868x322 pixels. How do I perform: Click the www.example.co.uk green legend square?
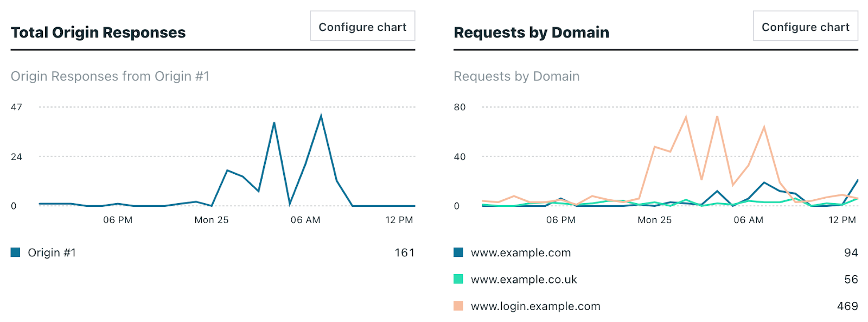(458, 279)
